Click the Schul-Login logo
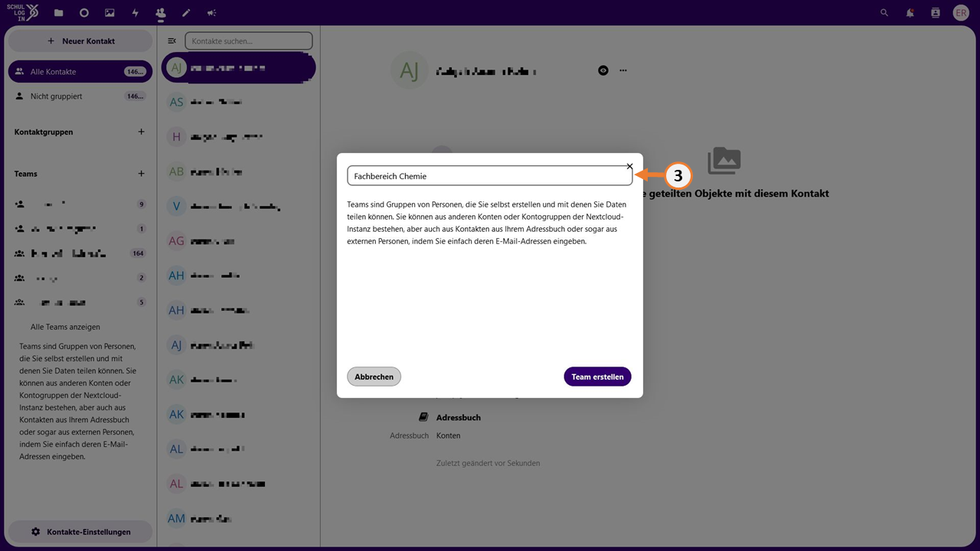 (x=21, y=12)
